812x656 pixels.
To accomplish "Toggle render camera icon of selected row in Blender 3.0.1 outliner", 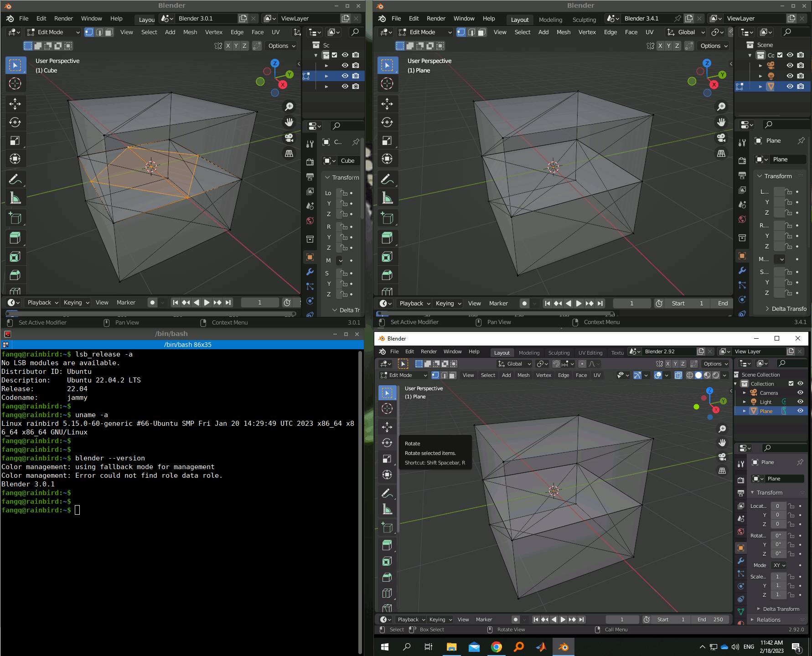I will point(356,76).
